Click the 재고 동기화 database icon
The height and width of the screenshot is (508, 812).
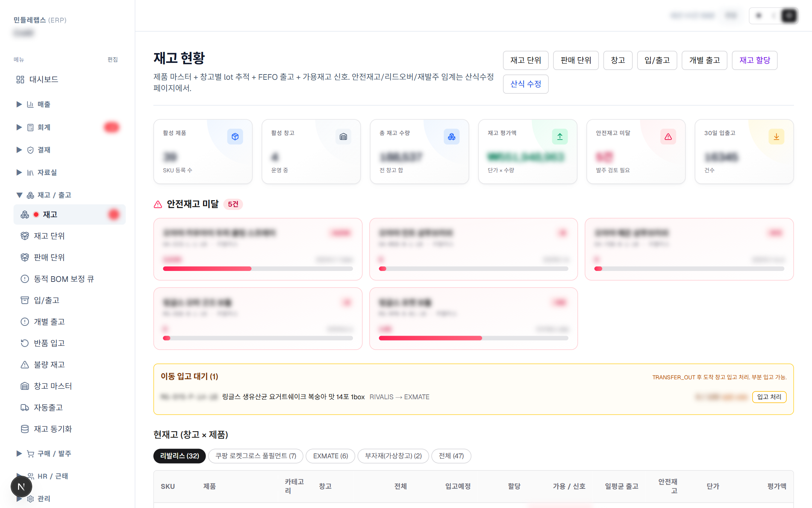tap(25, 429)
